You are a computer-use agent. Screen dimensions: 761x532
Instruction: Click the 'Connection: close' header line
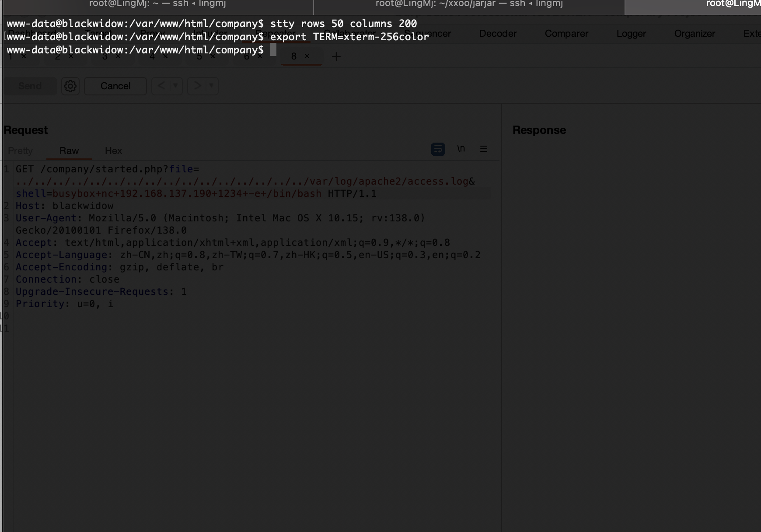point(68,280)
